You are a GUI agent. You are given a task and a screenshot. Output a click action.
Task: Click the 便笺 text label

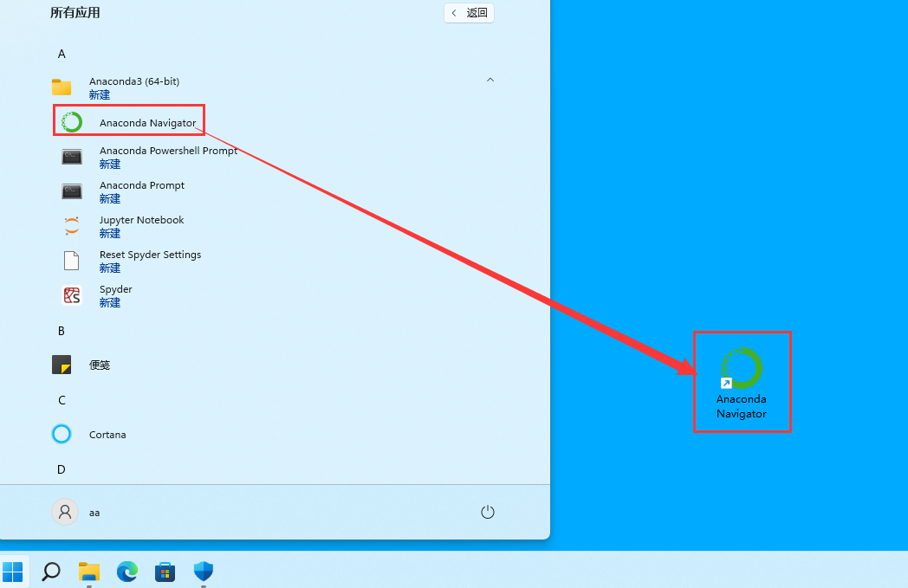100,365
